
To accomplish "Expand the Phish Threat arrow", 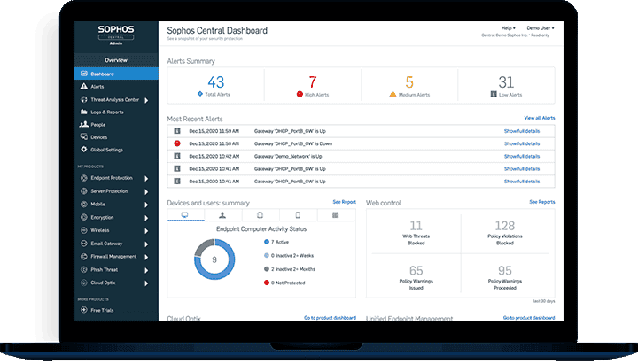I will (x=146, y=270).
